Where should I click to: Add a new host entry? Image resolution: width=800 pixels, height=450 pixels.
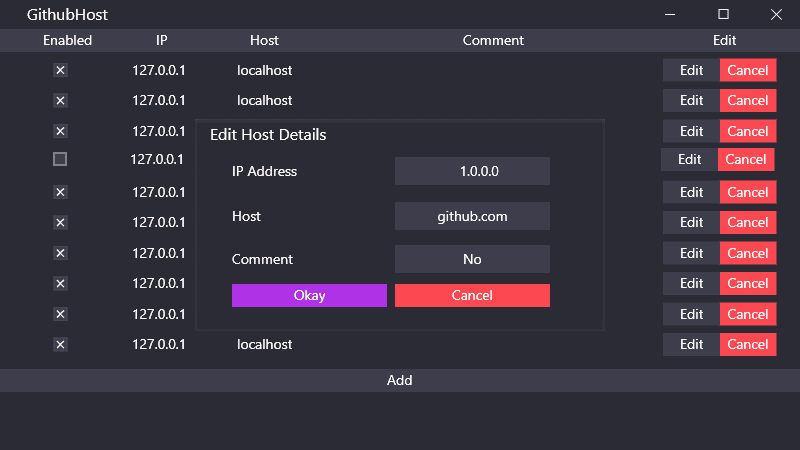click(399, 380)
